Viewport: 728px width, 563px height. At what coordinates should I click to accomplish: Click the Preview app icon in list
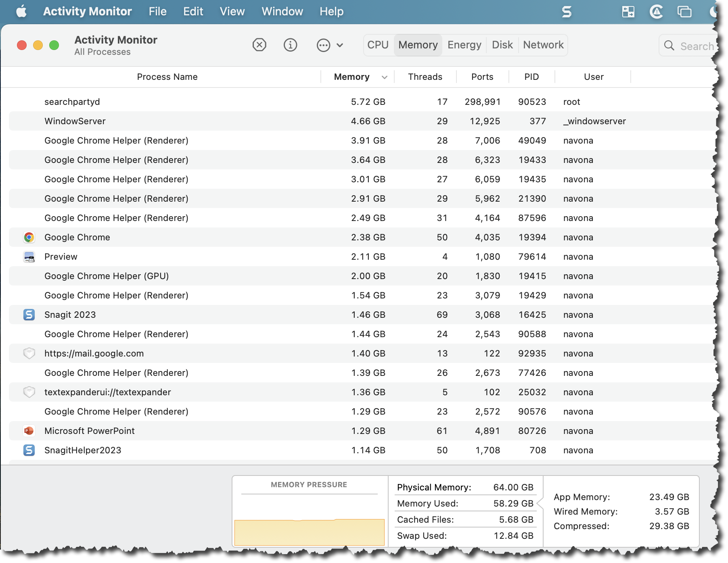[x=29, y=257]
